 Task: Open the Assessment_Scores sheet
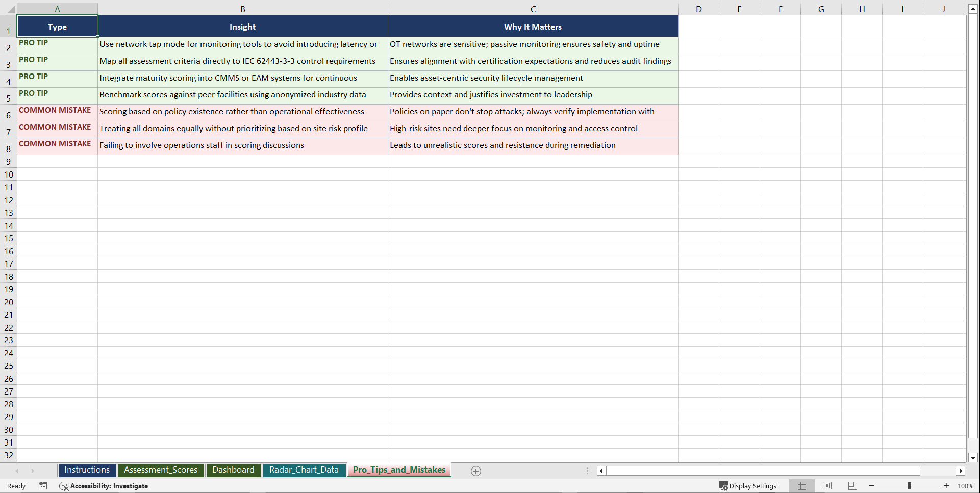coord(161,470)
